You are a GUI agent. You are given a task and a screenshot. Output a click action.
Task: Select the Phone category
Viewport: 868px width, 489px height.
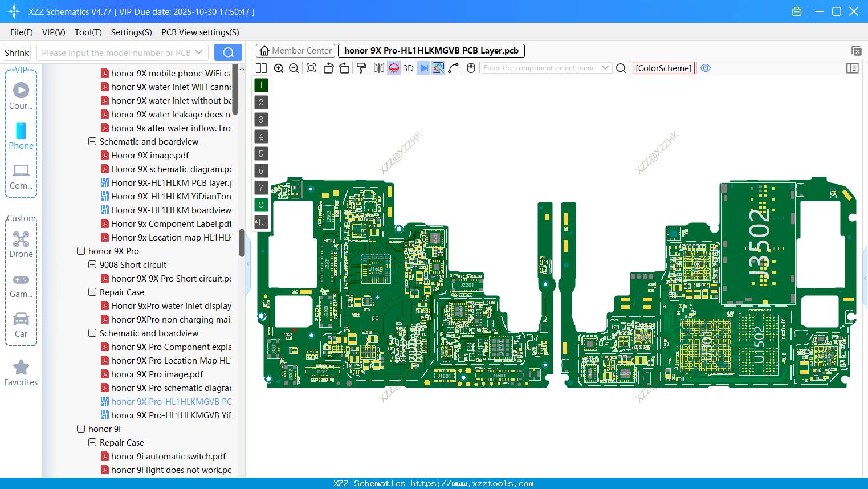point(21,136)
